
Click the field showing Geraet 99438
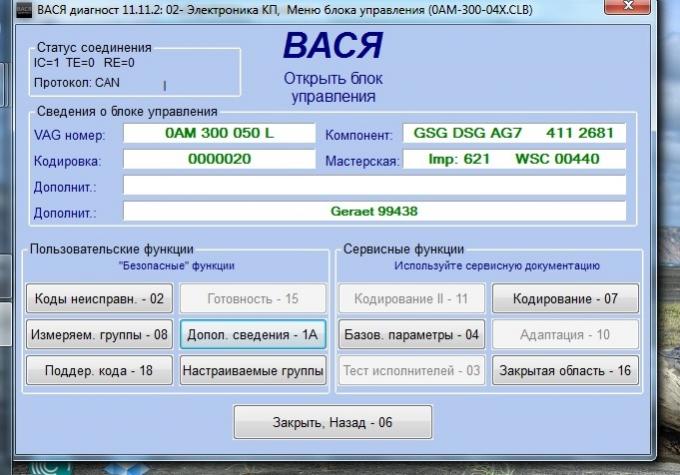pyautogui.click(x=374, y=211)
